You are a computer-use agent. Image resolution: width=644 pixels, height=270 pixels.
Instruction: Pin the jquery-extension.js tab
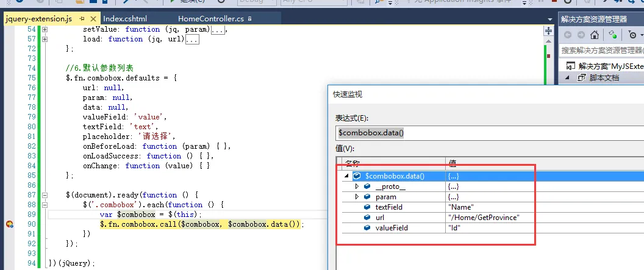82,19
